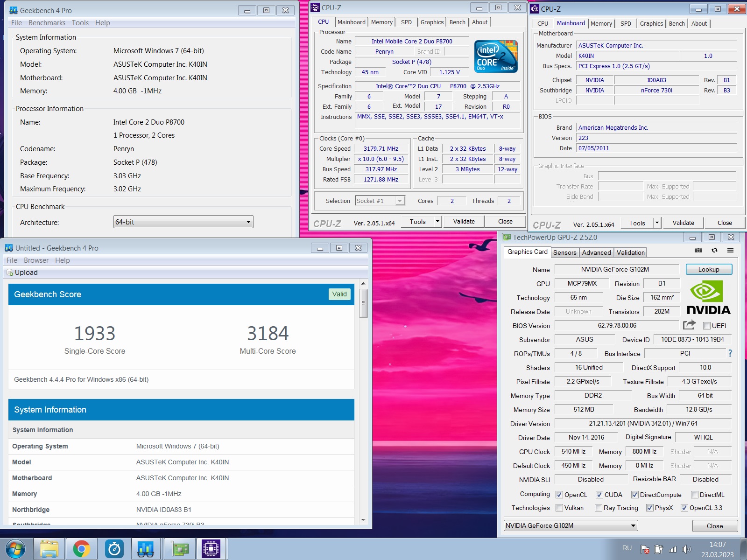Click Validate in the left CPU-Z window
This screenshot has width=747, height=560.
tap(464, 222)
